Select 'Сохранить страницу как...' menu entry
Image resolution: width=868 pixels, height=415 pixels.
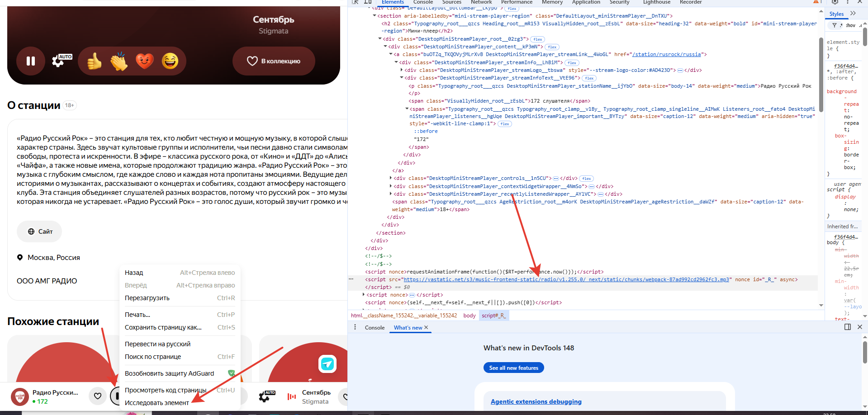pos(180,327)
